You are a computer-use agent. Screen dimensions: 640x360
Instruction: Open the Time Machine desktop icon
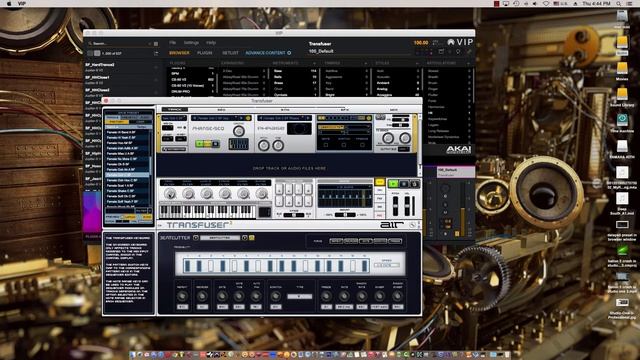622,121
